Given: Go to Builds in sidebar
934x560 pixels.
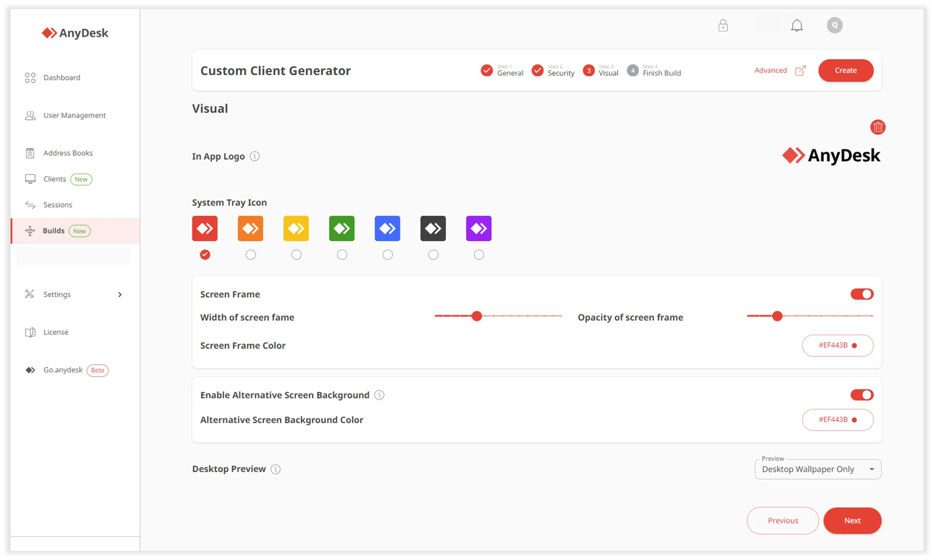Looking at the screenshot, I should tap(53, 231).
